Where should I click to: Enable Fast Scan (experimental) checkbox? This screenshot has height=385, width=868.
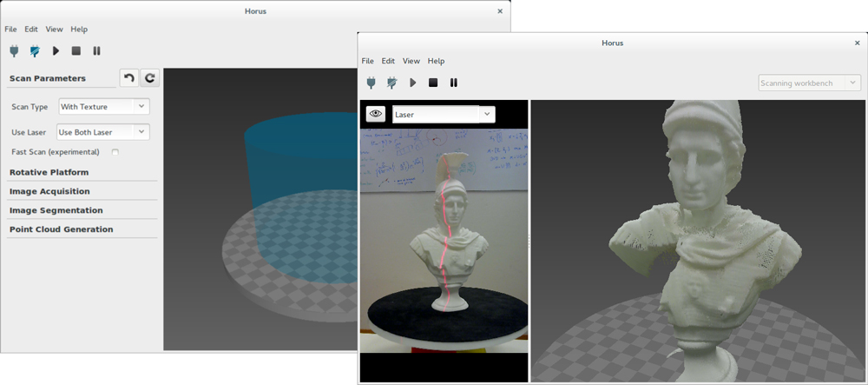pos(115,152)
